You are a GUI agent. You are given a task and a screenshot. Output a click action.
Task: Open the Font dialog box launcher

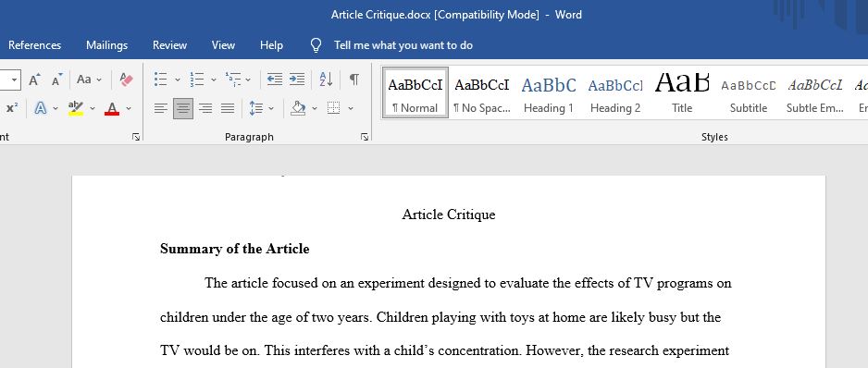136,137
